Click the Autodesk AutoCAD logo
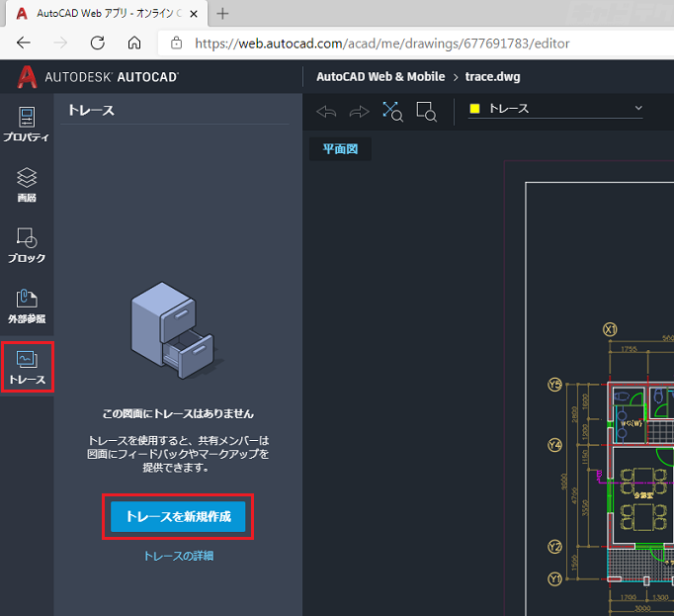The width and height of the screenshot is (674, 616). tap(98, 77)
